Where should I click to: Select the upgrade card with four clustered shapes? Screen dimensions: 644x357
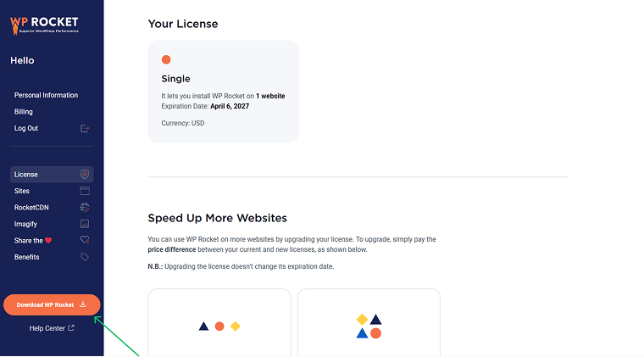point(369,322)
